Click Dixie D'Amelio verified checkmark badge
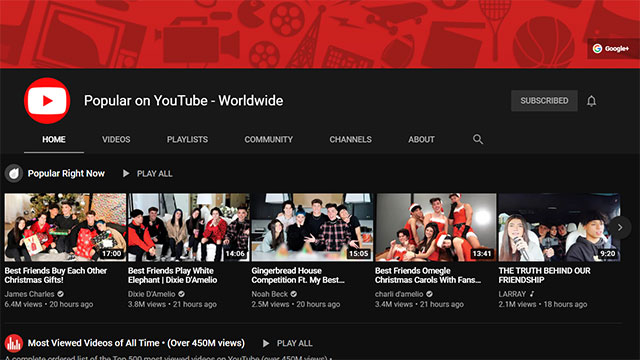Screen dimensions: 640x360 coord(181,294)
